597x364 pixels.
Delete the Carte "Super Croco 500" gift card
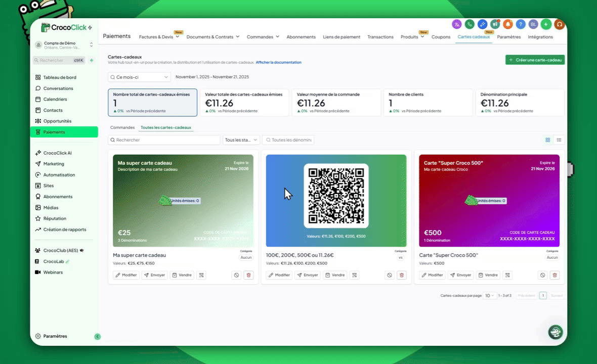pyautogui.click(x=555, y=275)
